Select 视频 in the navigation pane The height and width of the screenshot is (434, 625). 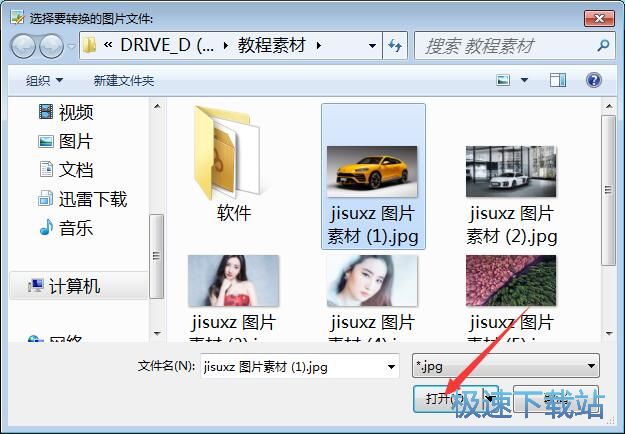[x=76, y=112]
